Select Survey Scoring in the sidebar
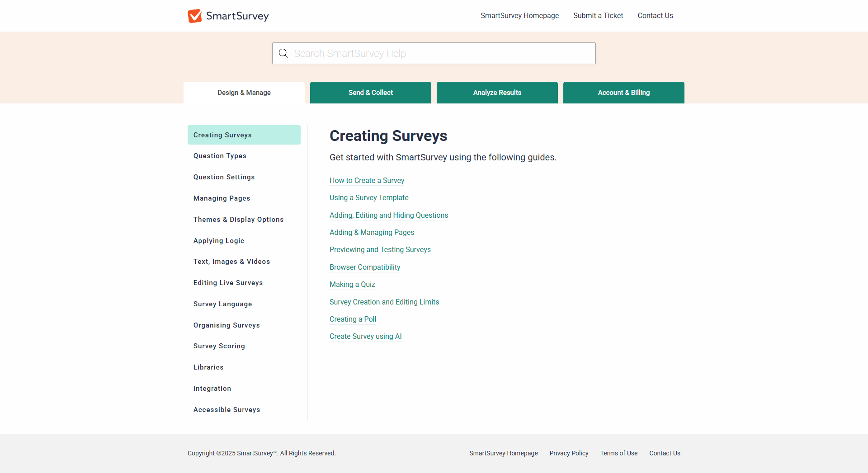Image resolution: width=868 pixels, height=473 pixels. point(219,346)
